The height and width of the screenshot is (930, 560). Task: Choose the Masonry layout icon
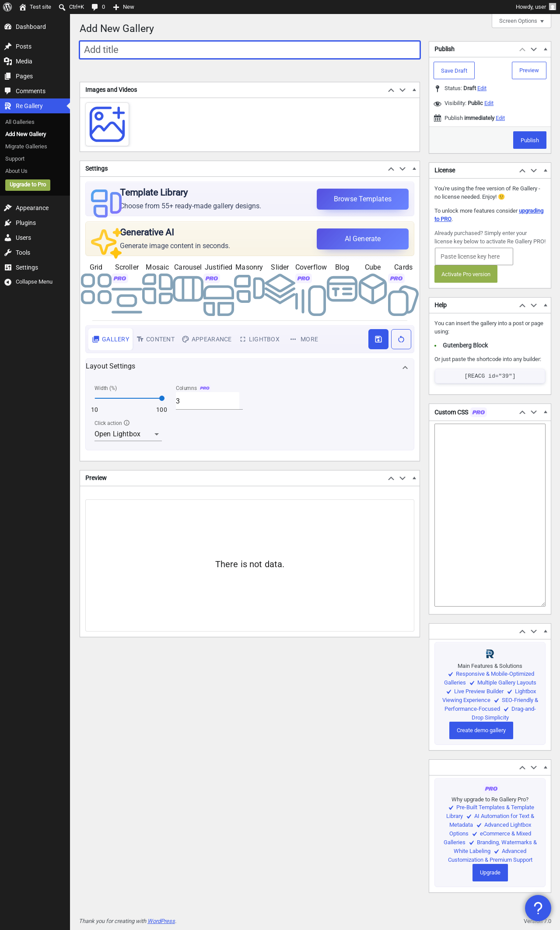(x=249, y=289)
